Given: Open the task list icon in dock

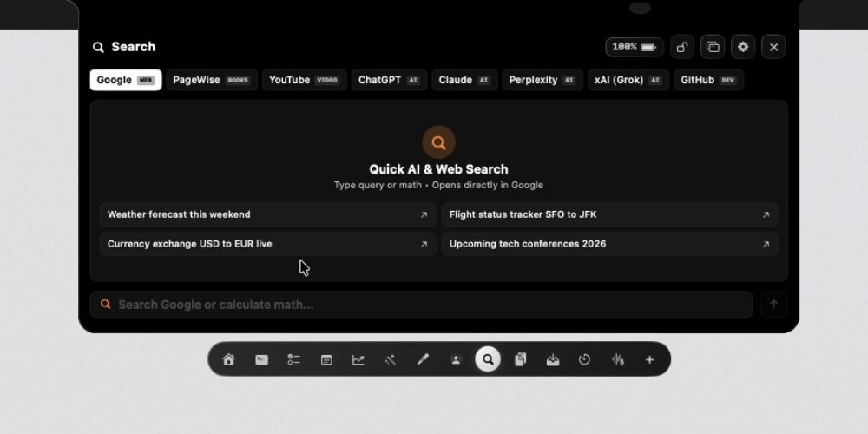Looking at the screenshot, I should tap(294, 360).
